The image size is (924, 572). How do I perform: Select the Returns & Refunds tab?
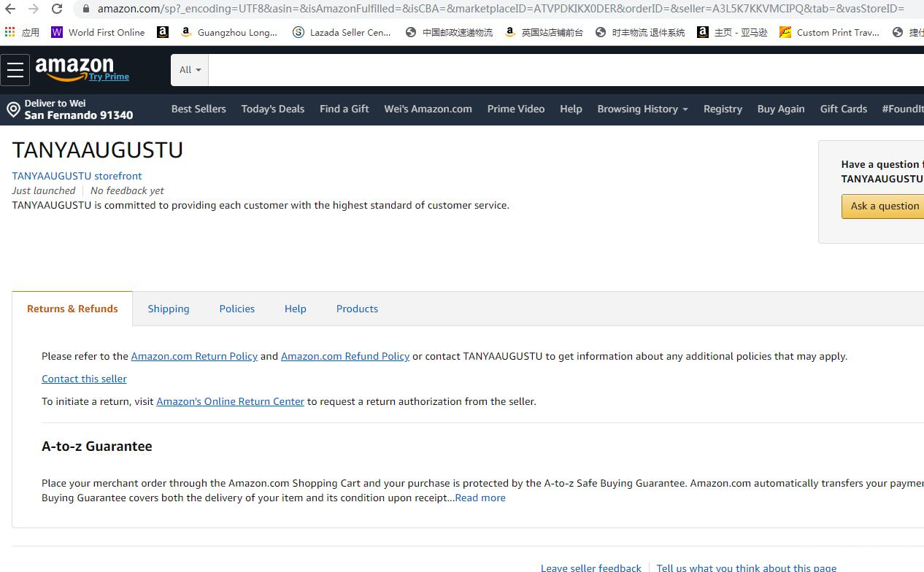[72, 309]
